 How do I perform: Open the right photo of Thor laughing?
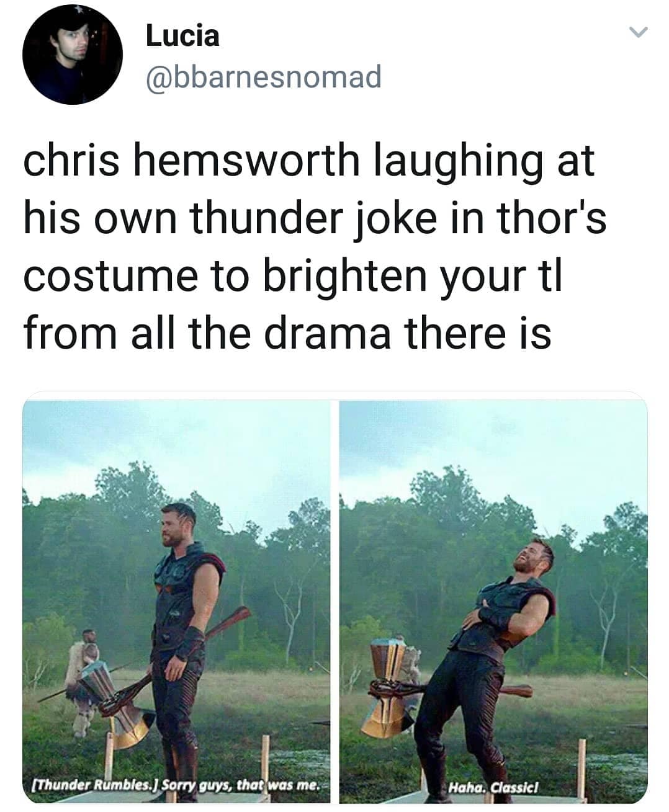pos(493,601)
